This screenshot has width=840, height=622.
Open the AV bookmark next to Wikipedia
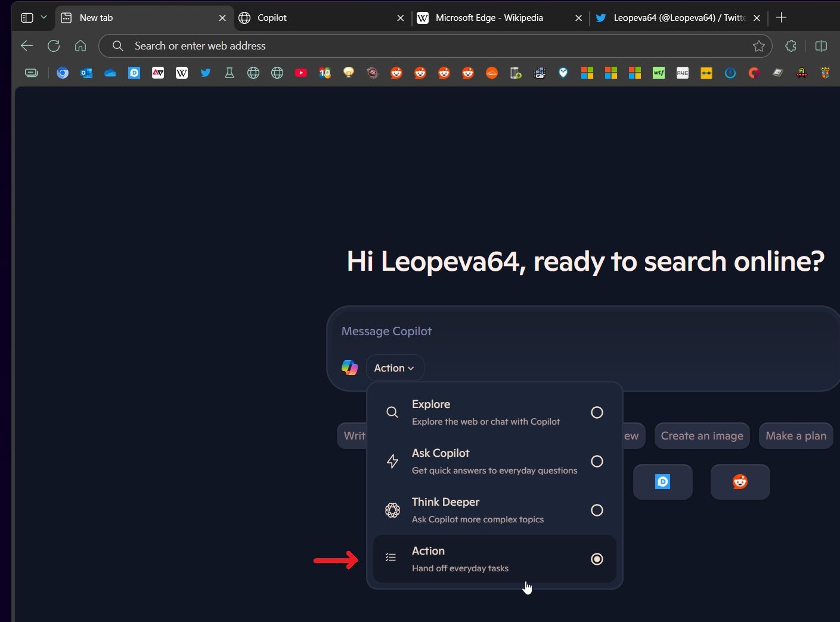158,73
